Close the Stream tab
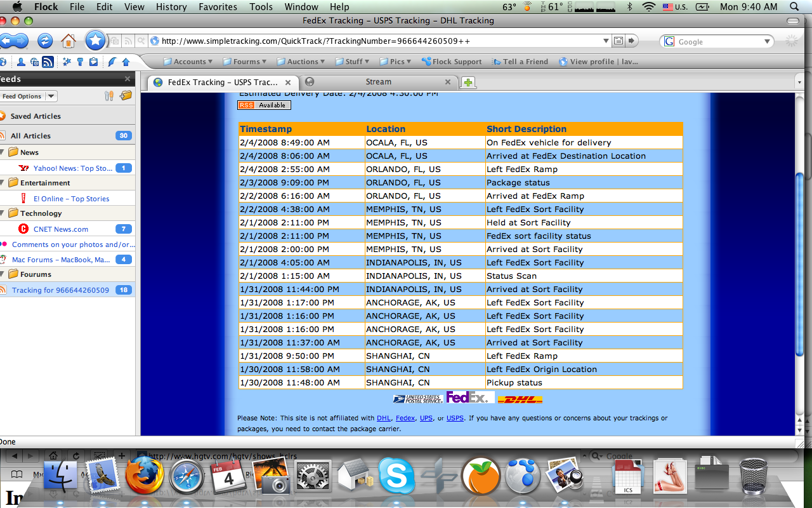Screen dimensions: 812x508 [448, 82]
